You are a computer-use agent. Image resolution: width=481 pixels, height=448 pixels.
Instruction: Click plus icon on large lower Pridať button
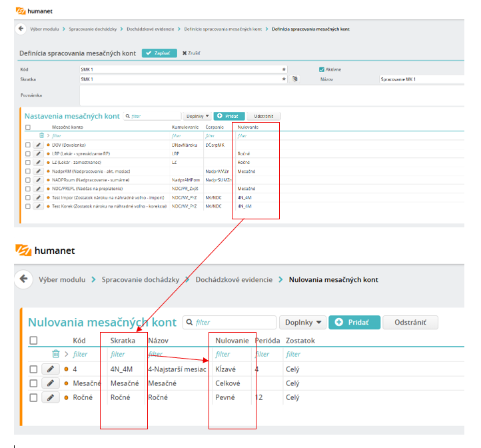[339, 322]
